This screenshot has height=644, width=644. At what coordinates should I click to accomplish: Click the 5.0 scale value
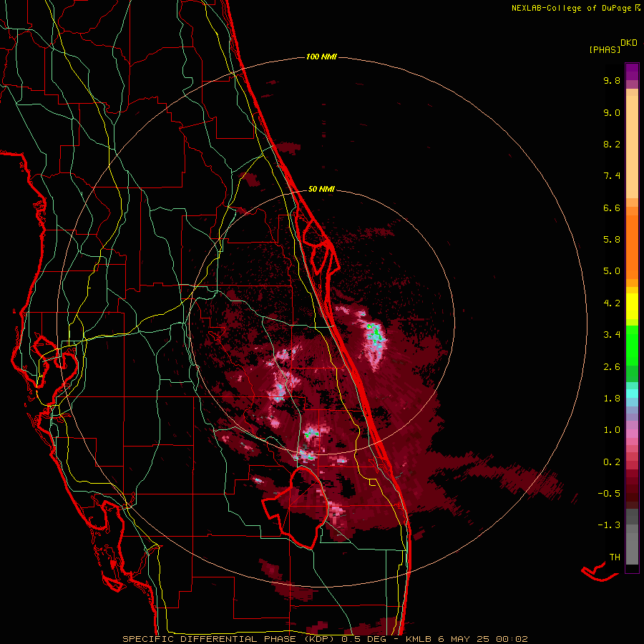click(x=612, y=271)
